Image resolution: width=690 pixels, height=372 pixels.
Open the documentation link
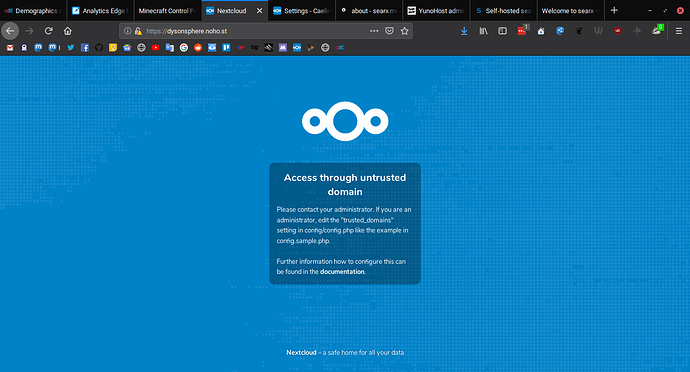coord(342,272)
